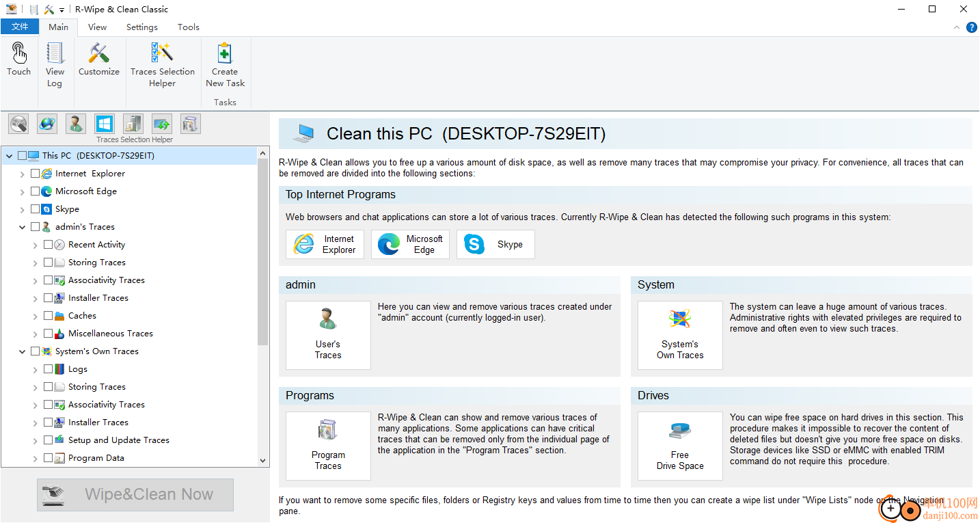Open User's Traces tile
This screenshot has height=523, width=980.
click(328, 335)
